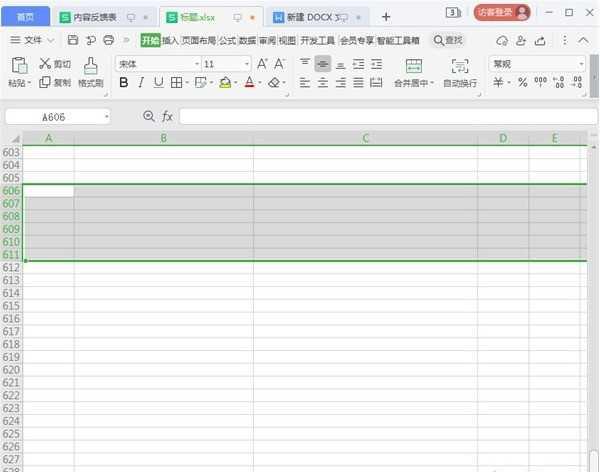Toggle bold formatting

(124, 83)
